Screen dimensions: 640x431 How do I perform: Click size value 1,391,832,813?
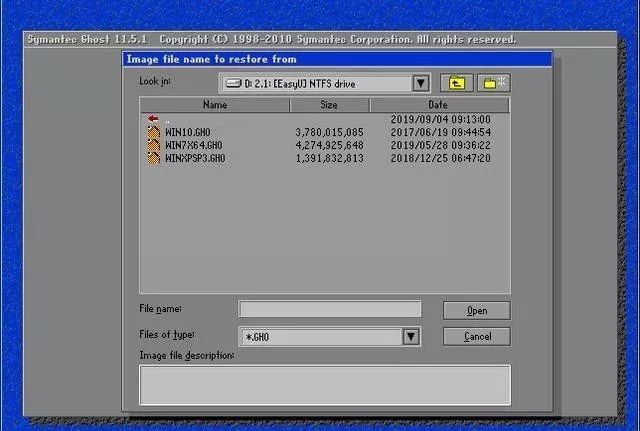329,158
